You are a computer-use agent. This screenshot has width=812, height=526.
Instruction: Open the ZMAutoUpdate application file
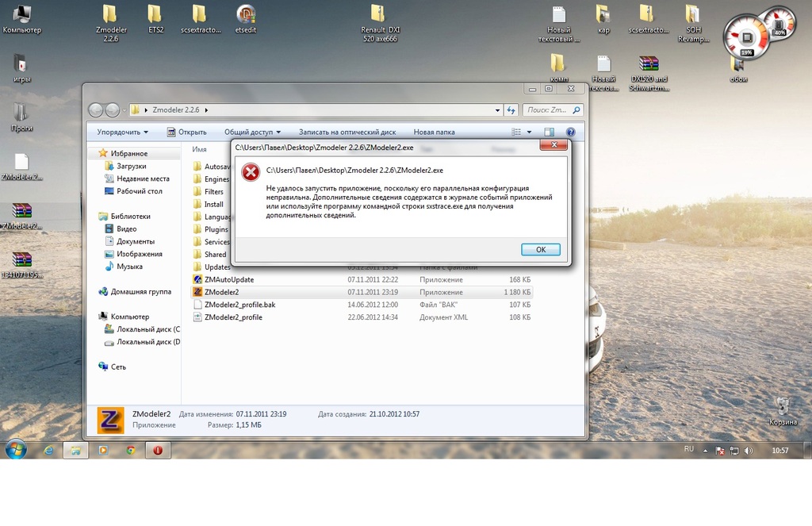(x=228, y=279)
